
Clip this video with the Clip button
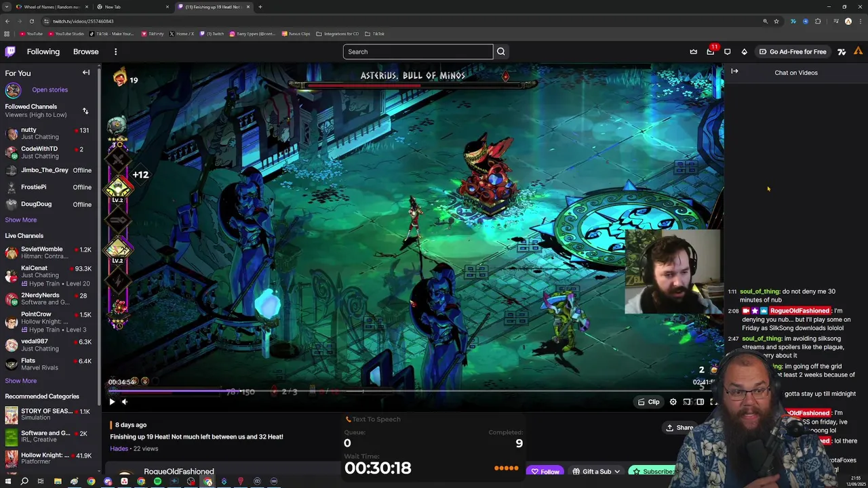[x=649, y=402]
